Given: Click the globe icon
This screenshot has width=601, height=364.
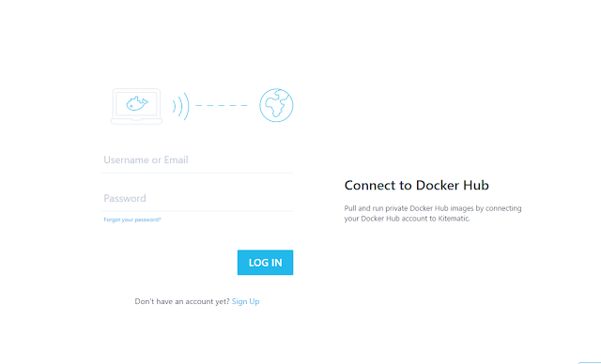Looking at the screenshot, I should point(276,105).
